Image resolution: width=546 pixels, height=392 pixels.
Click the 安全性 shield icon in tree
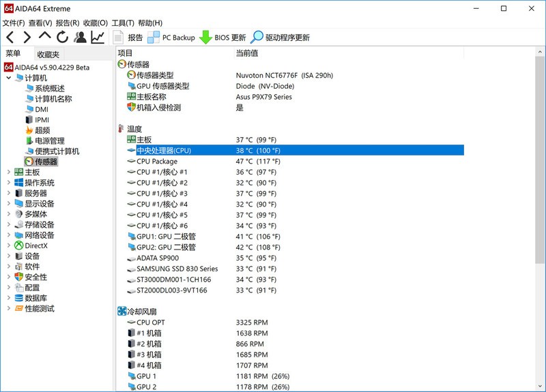click(19, 277)
